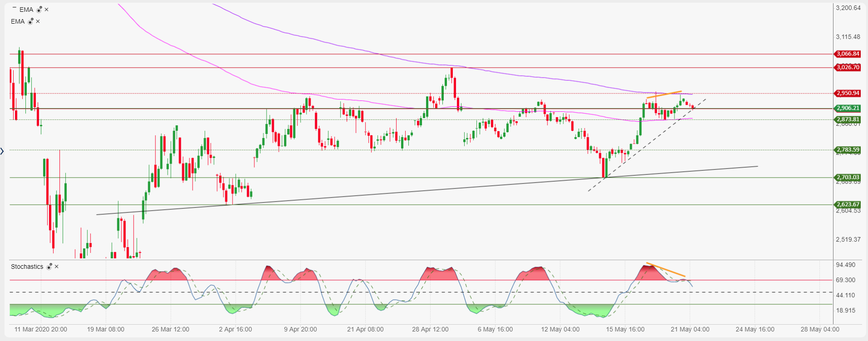Click the 28 Apr 12:00 time label
The width and height of the screenshot is (868, 341).
pyautogui.click(x=430, y=329)
